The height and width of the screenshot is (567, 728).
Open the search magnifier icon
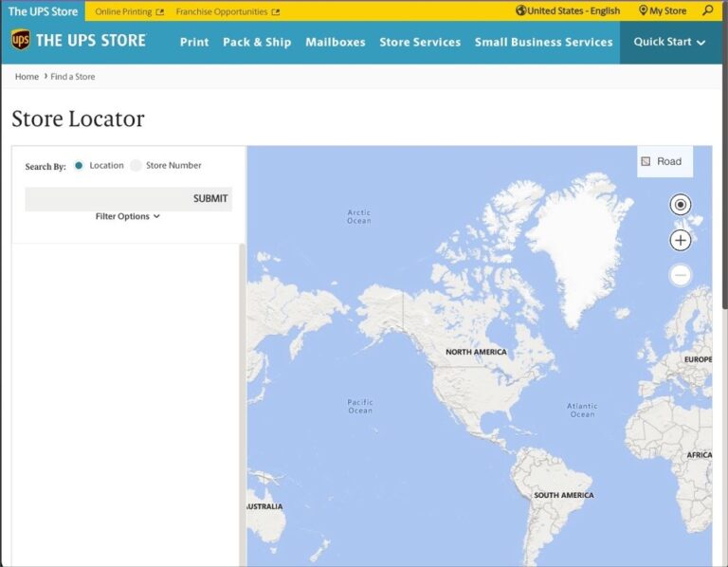point(707,10)
